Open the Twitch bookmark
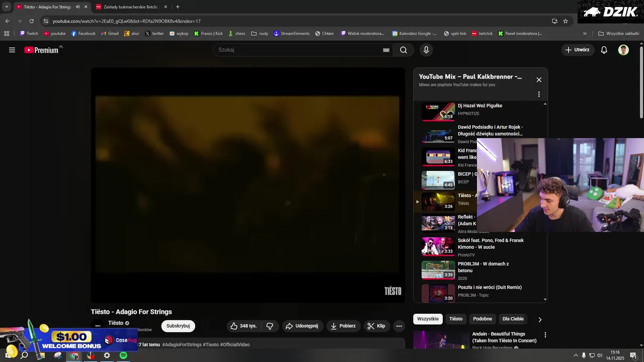 pos(29,34)
